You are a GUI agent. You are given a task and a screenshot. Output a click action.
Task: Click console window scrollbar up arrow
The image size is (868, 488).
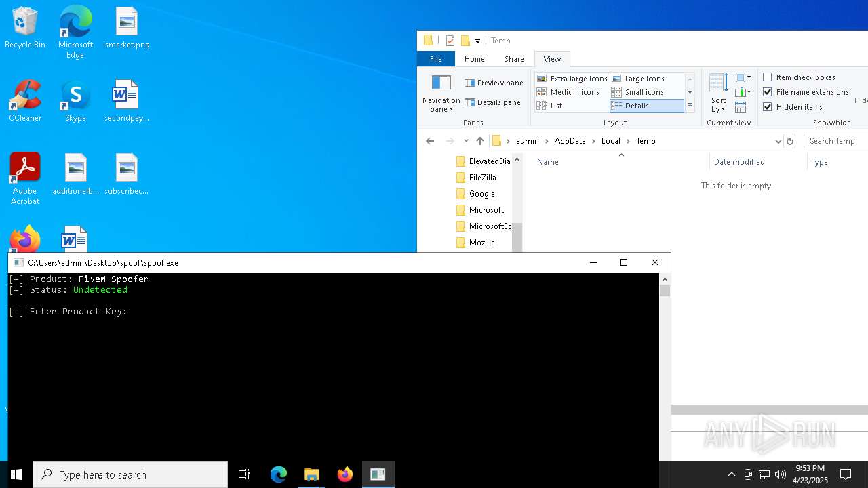click(665, 279)
